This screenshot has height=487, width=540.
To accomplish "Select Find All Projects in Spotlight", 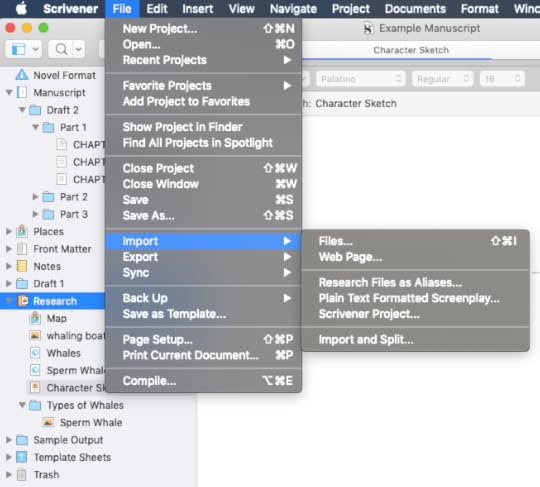I will tap(204, 143).
